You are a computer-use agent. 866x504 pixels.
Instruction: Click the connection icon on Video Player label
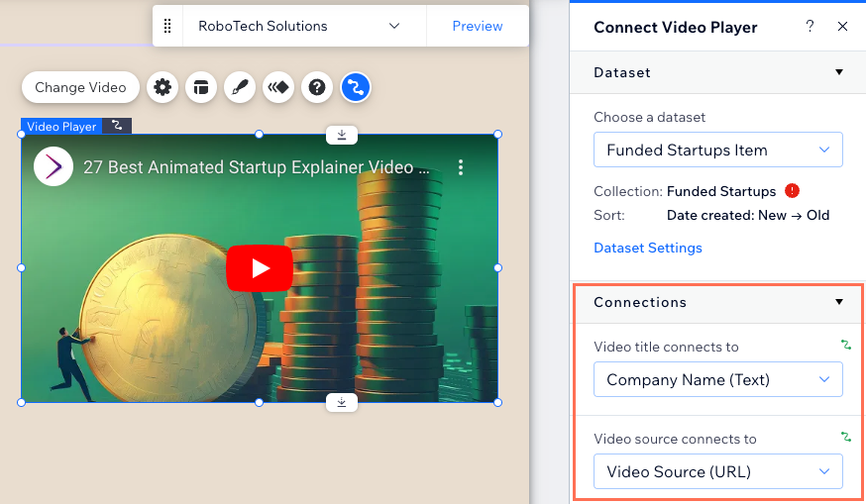117,126
